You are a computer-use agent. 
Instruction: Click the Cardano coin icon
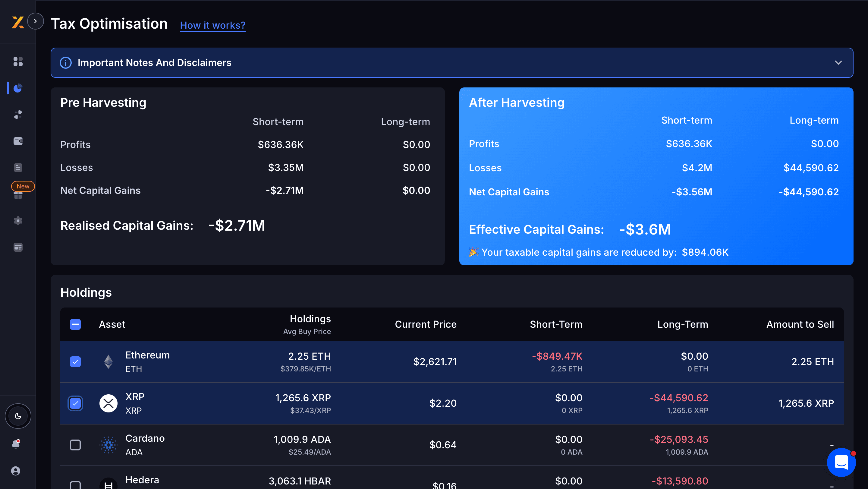click(x=108, y=445)
